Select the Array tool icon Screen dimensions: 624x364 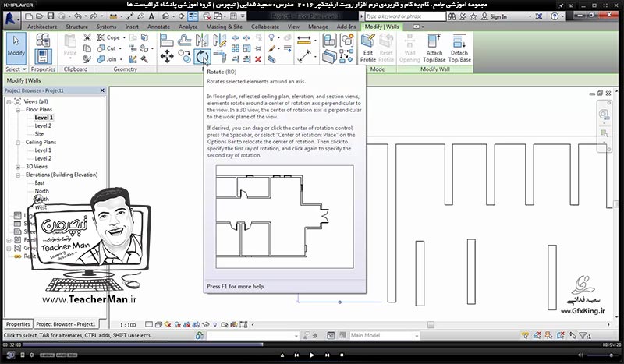tap(236, 48)
